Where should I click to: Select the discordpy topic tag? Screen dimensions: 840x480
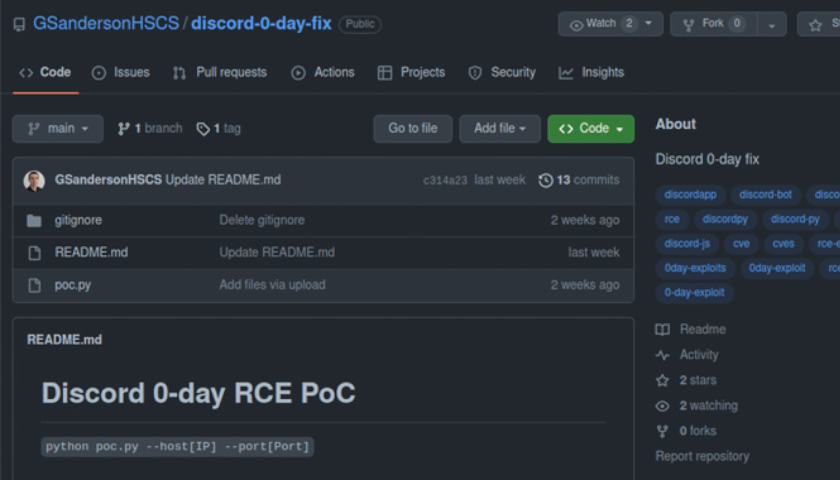pyautogui.click(x=725, y=219)
